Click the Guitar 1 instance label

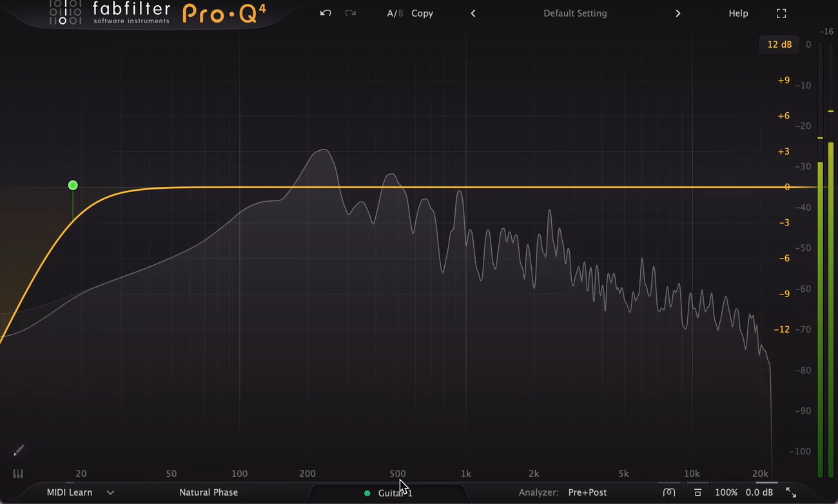(x=395, y=493)
